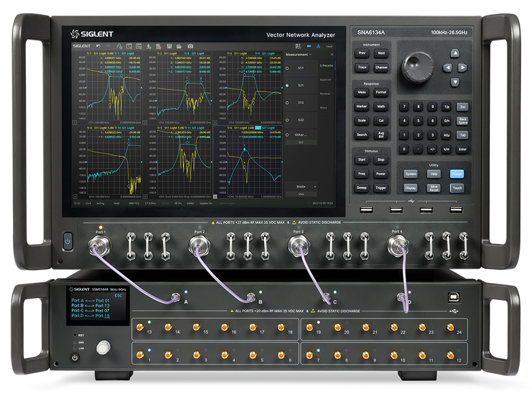Toggle the Touch screen key
The width and height of the screenshot is (532, 394).
457,188
